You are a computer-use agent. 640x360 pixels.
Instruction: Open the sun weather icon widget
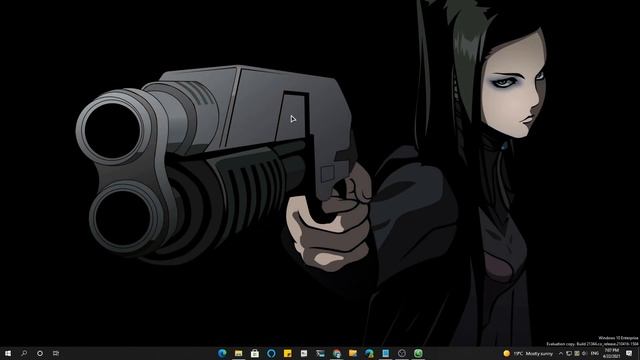(x=507, y=353)
